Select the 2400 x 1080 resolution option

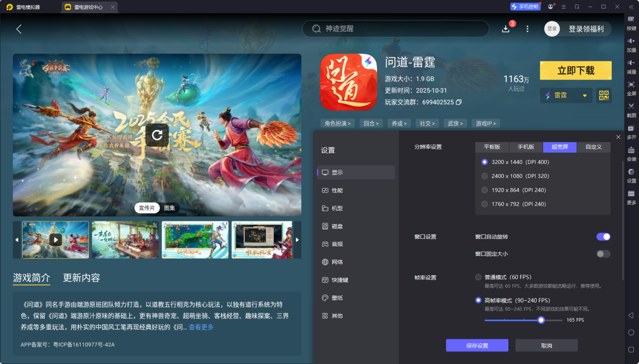point(485,176)
